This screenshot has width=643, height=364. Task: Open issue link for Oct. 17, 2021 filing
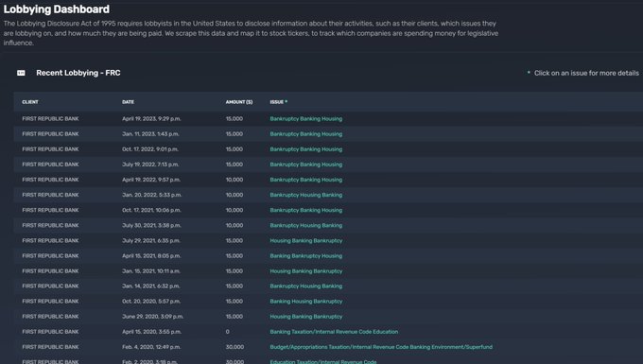click(306, 210)
